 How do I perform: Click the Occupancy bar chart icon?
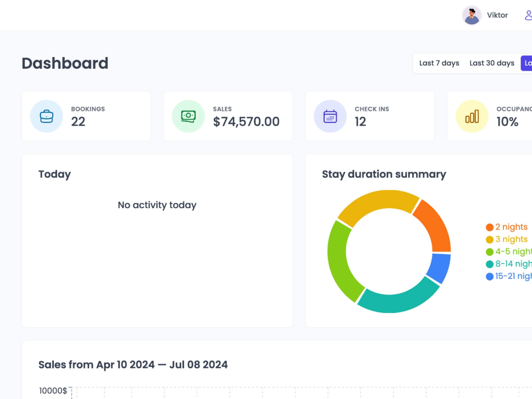[472, 116]
